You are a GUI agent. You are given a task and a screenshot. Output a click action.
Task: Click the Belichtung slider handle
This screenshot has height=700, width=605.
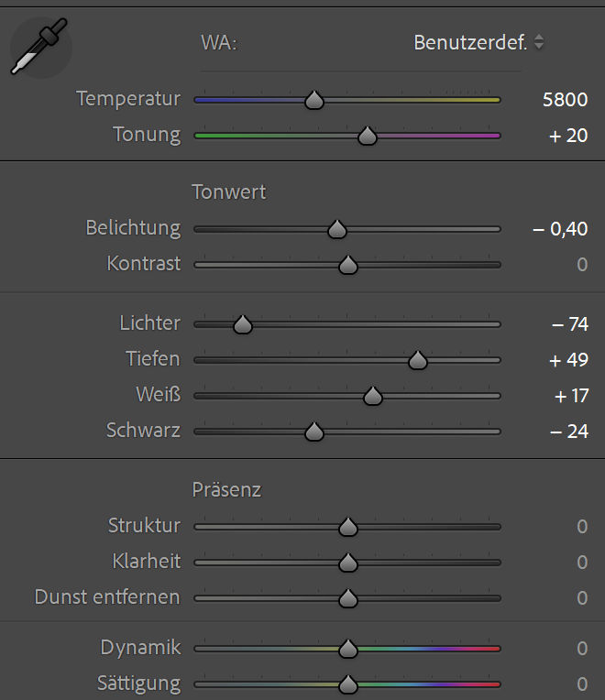coord(336,229)
